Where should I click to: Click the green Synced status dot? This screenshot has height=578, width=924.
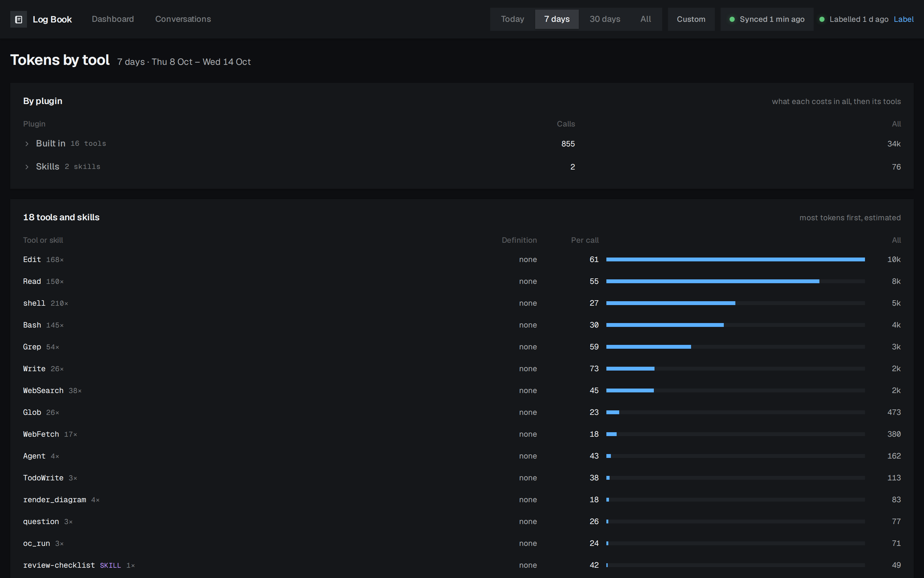tap(732, 19)
